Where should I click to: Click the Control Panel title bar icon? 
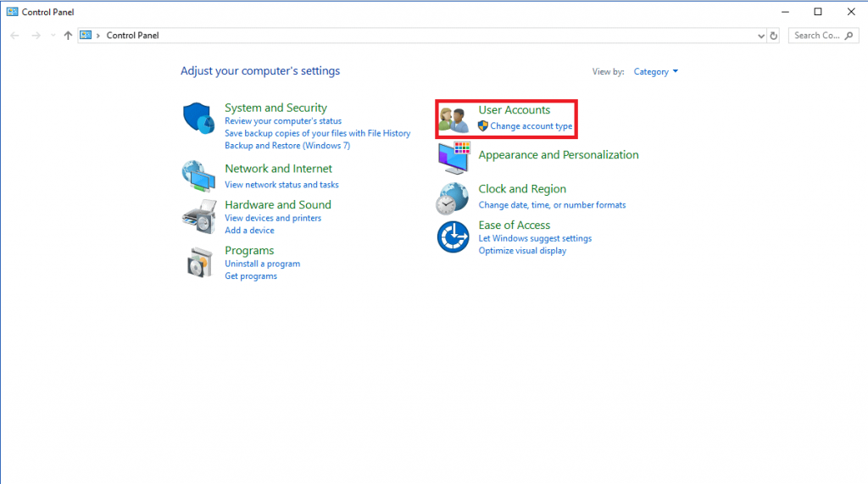tap(12, 12)
